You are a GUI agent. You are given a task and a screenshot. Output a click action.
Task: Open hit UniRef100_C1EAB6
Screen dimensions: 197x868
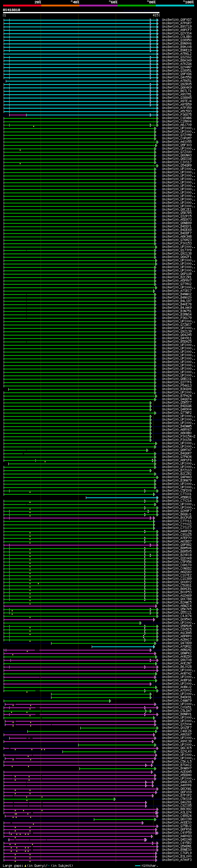tap(176, 118)
